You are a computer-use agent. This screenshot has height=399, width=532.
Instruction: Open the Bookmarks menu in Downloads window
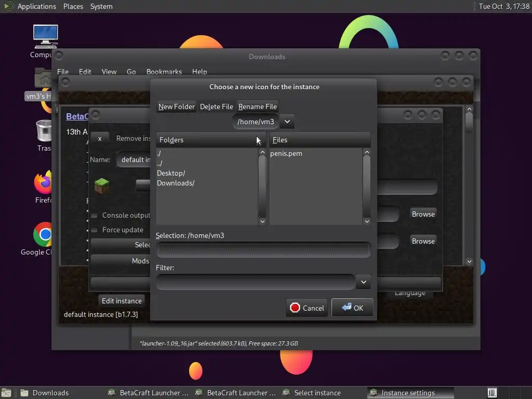[164, 72]
